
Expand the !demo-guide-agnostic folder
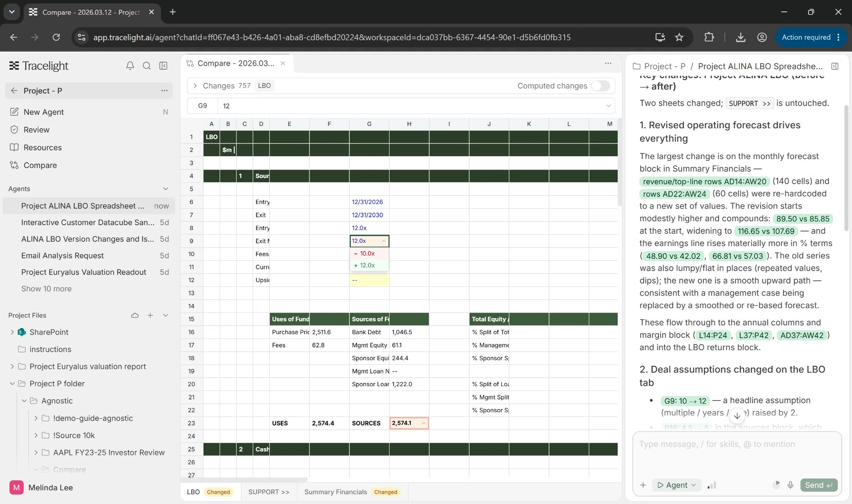coord(36,418)
